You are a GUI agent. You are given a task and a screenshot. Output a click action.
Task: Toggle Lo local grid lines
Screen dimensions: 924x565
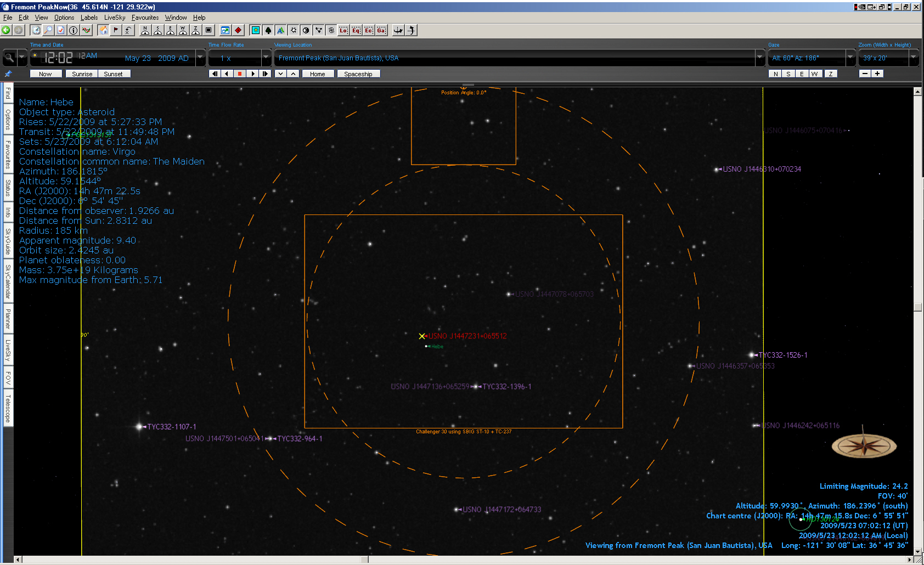[343, 30]
